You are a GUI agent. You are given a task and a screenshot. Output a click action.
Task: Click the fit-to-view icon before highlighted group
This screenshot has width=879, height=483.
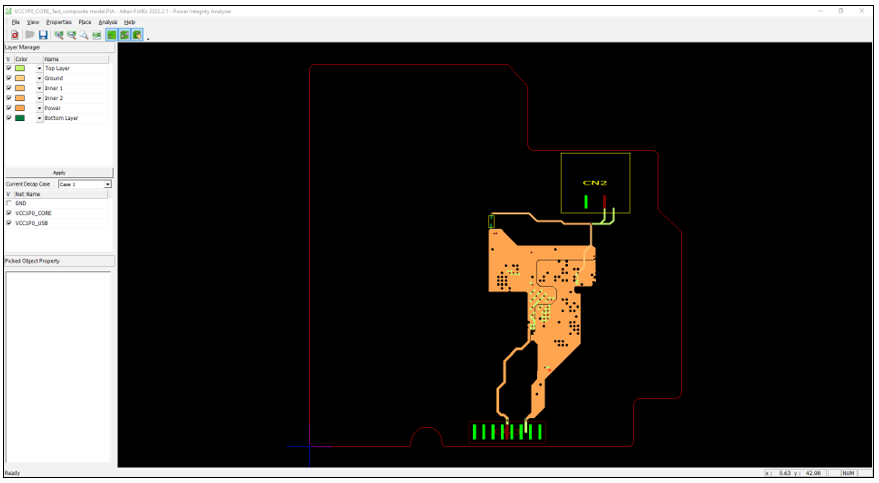click(97, 35)
